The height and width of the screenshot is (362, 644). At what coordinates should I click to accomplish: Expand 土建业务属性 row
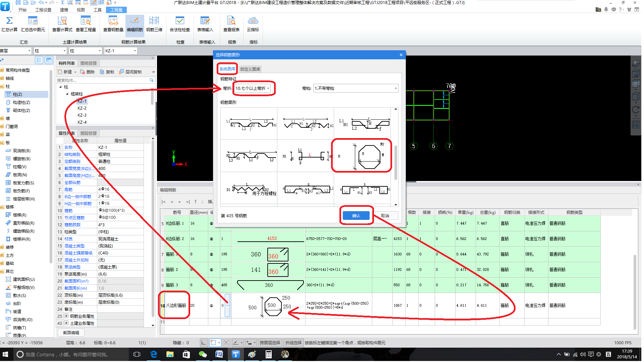[x=66, y=323]
